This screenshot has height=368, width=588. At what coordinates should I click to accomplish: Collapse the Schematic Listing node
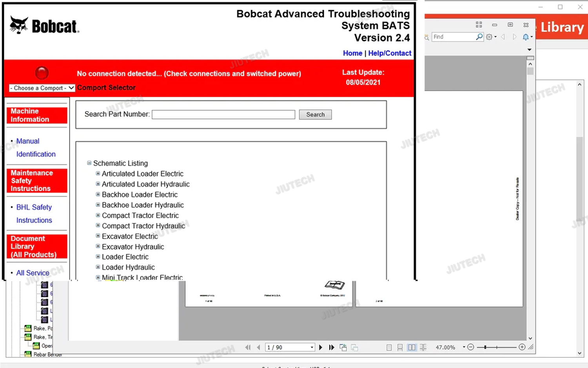89,163
